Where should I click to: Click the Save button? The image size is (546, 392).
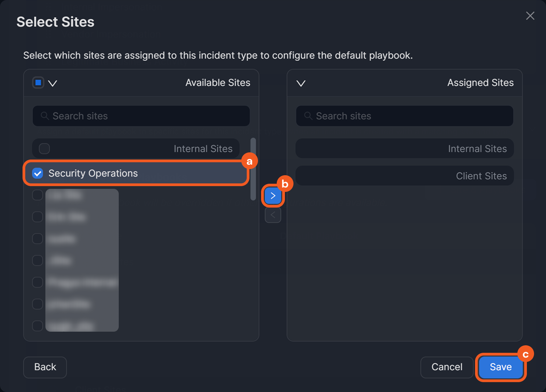(x=501, y=367)
